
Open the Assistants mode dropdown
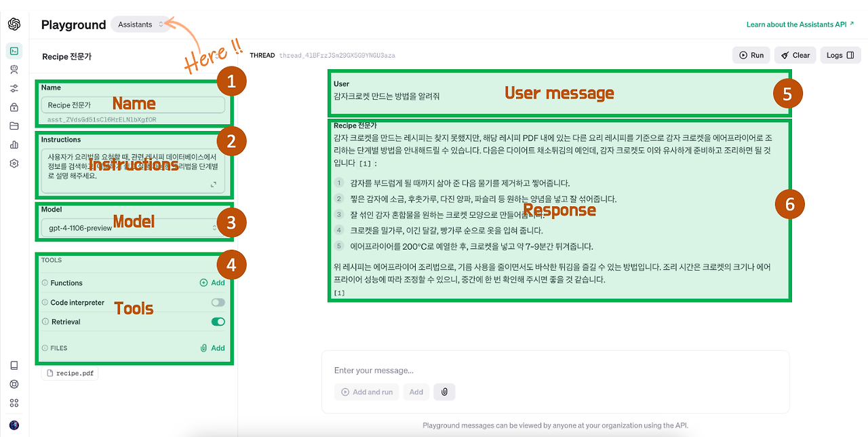pos(140,24)
